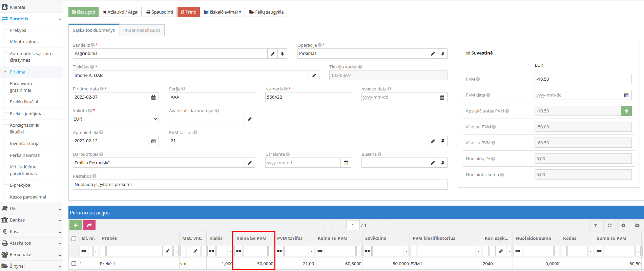Open the table filter funnel icon
Viewport: 644px width, 271px height.
point(596,225)
